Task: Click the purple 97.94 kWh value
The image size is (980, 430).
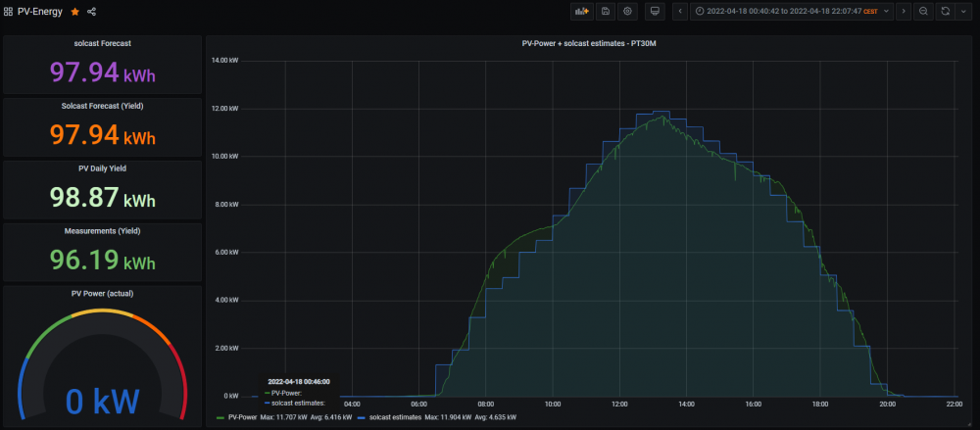Action: 103,72
